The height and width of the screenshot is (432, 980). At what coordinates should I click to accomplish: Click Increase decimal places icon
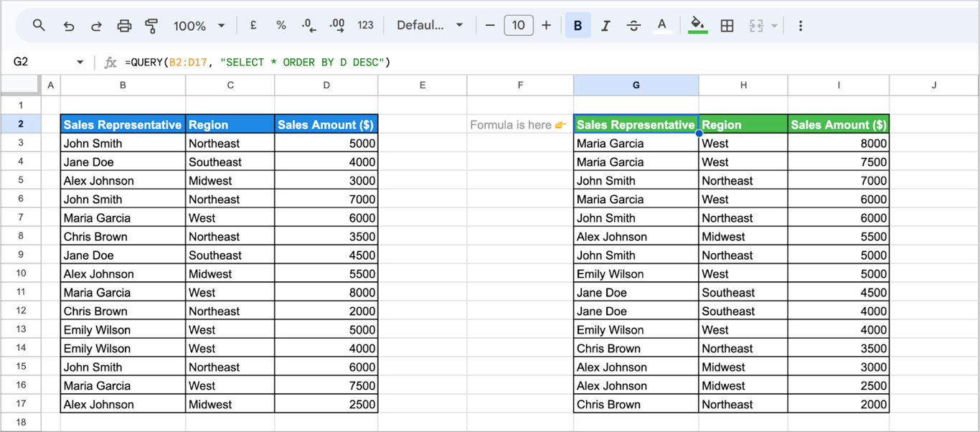pos(337,25)
